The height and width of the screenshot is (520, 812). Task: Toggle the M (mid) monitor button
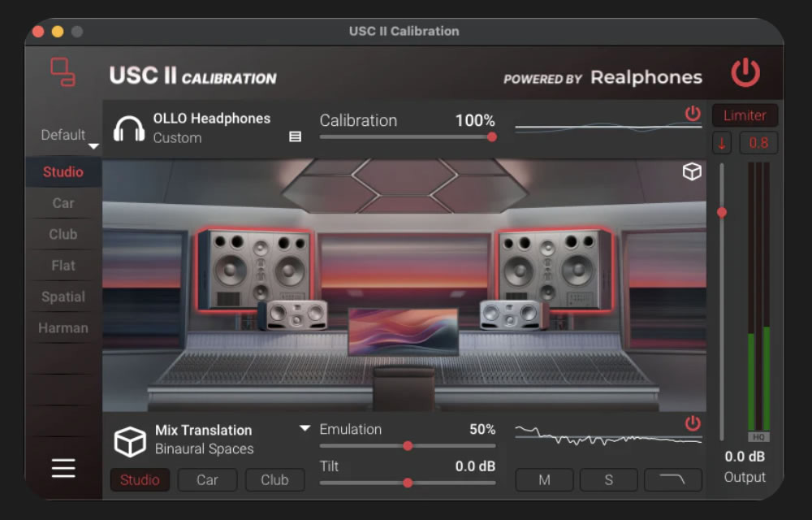[x=544, y=480]
